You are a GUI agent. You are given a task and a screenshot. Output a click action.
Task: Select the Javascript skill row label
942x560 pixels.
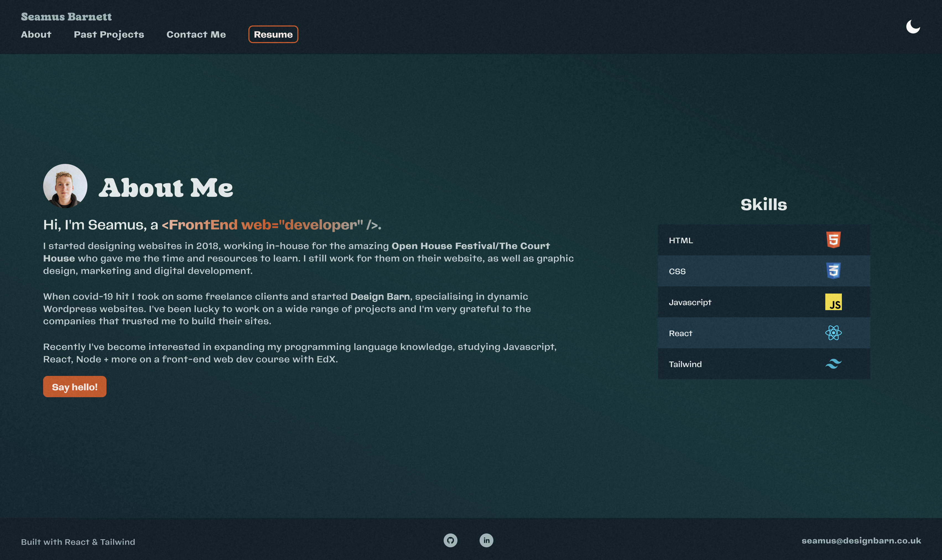pos(690,302)
